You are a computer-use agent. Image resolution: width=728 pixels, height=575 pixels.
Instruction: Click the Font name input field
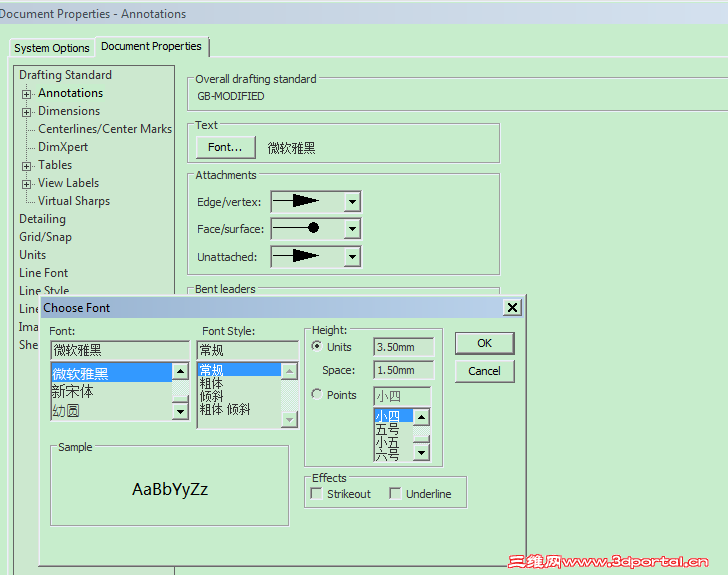[120, 350]
